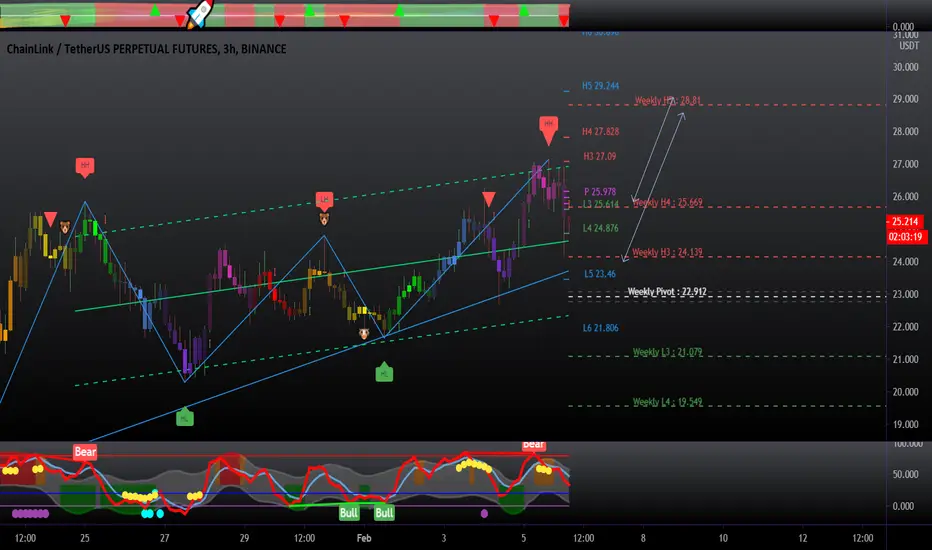Click the 25 date label on the time axis
932x550 pixels.
tap(85, 538)
